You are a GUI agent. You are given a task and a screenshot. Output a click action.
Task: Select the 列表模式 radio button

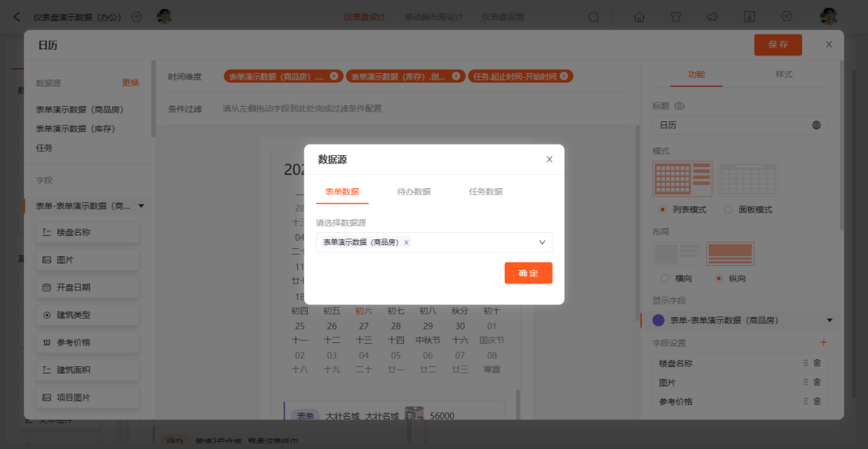(x=662, y=210)
